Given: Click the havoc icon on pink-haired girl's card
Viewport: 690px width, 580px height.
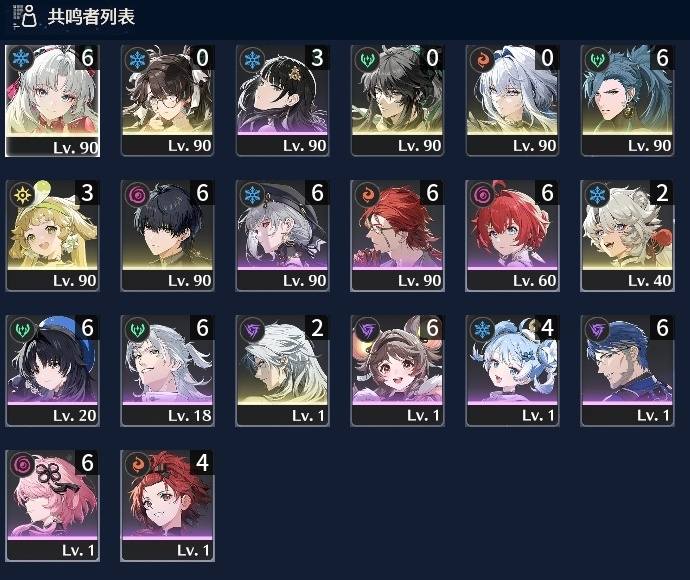Looking at the screenshot, I should [22, 464].
